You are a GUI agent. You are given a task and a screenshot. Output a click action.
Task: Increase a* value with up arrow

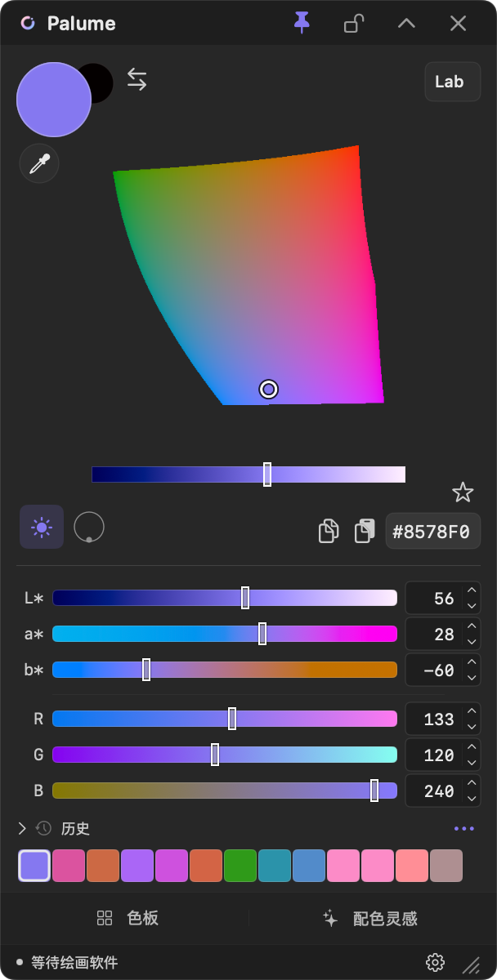pyautogui.click(x=471, y=626)
